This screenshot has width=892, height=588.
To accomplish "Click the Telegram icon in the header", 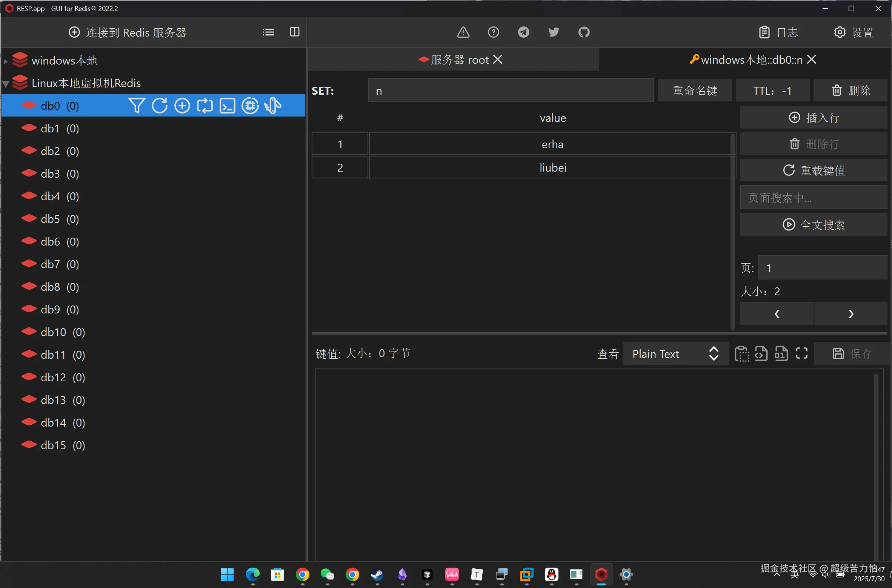I will [523, 32].
